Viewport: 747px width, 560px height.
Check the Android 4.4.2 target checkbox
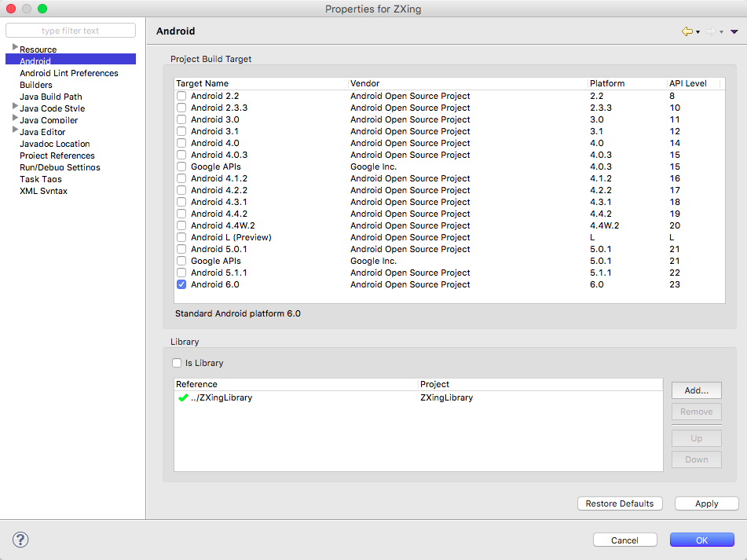181,214
